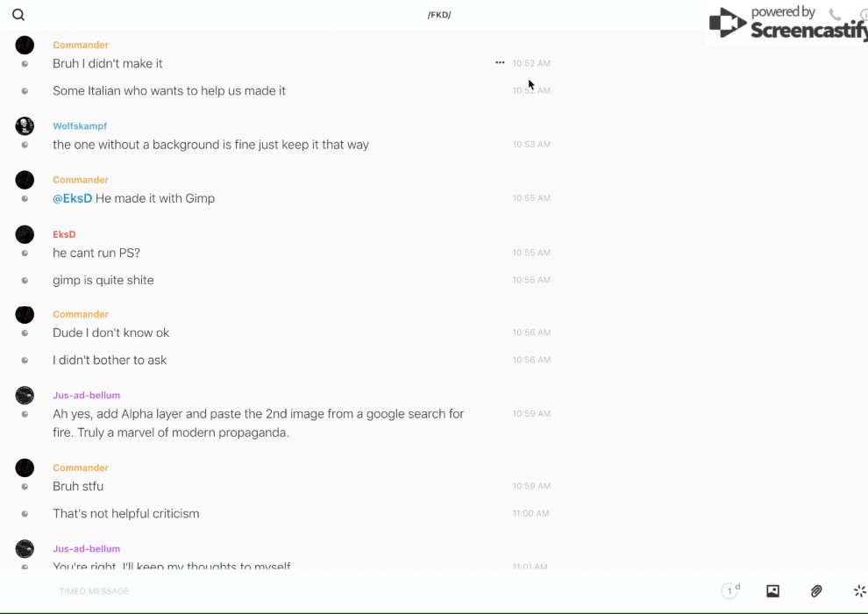Toggle the one-day timed message timer

pos(730,591)
